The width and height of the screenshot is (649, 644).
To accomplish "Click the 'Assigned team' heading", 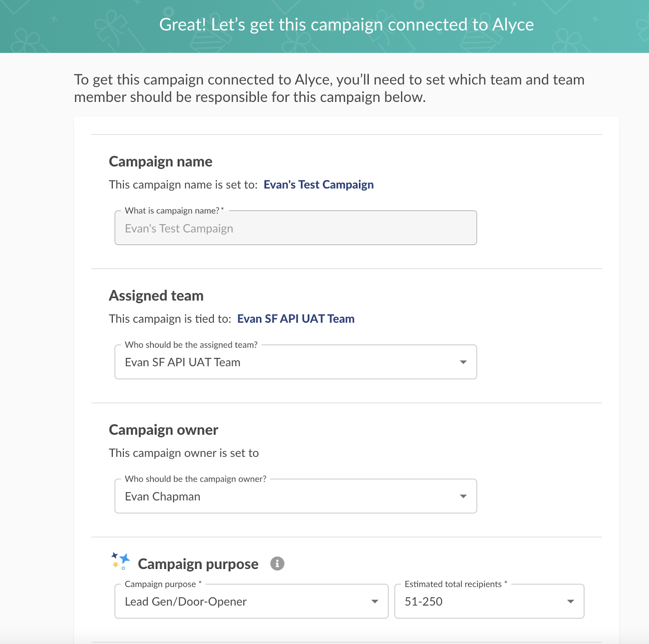I will click(x=156, y=296).
